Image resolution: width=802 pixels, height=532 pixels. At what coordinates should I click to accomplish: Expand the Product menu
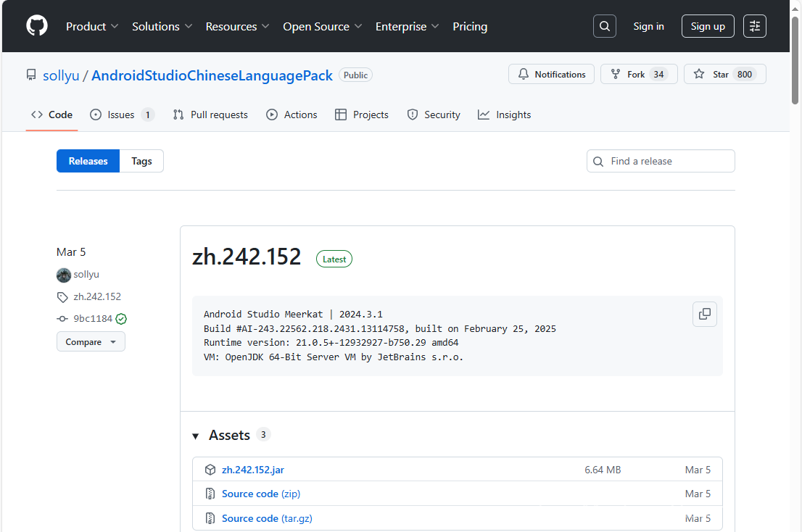[92, 27]
